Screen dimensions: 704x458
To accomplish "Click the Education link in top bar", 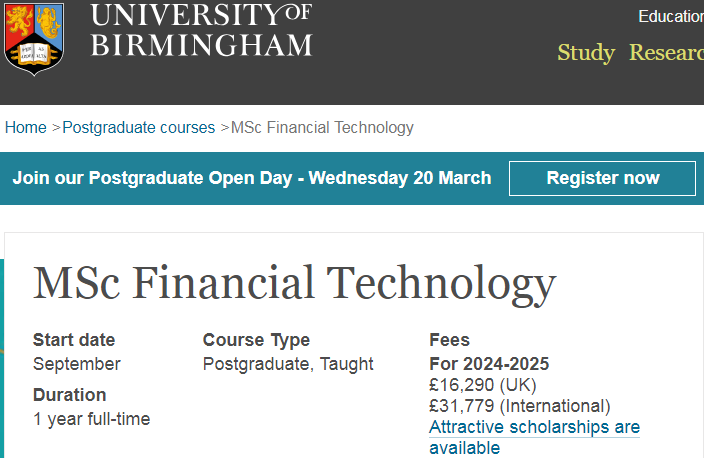I will coord(671,16).
